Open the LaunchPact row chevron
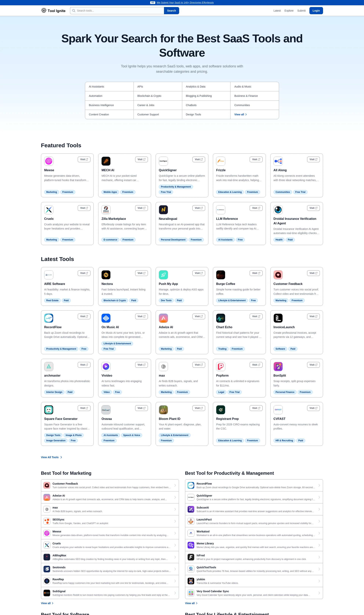 tap(319, 521)
